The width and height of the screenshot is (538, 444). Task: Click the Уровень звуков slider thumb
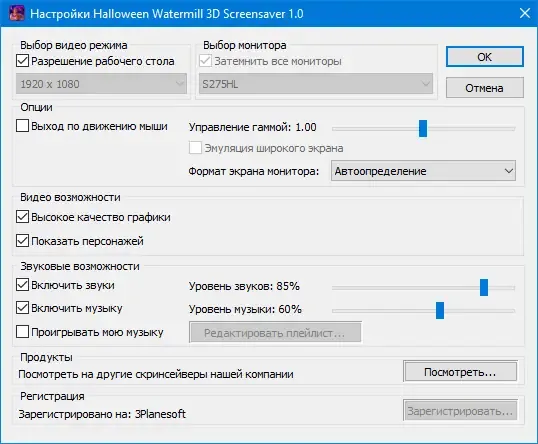484,288
